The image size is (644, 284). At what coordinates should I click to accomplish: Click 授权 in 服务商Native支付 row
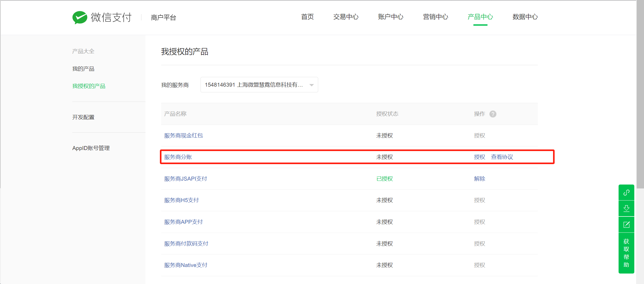coord(479,265)
